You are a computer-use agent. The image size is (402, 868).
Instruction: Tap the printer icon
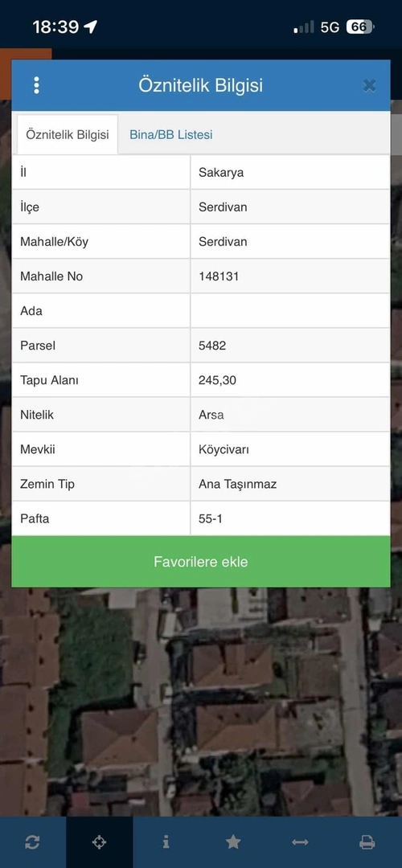coord(367,842)
